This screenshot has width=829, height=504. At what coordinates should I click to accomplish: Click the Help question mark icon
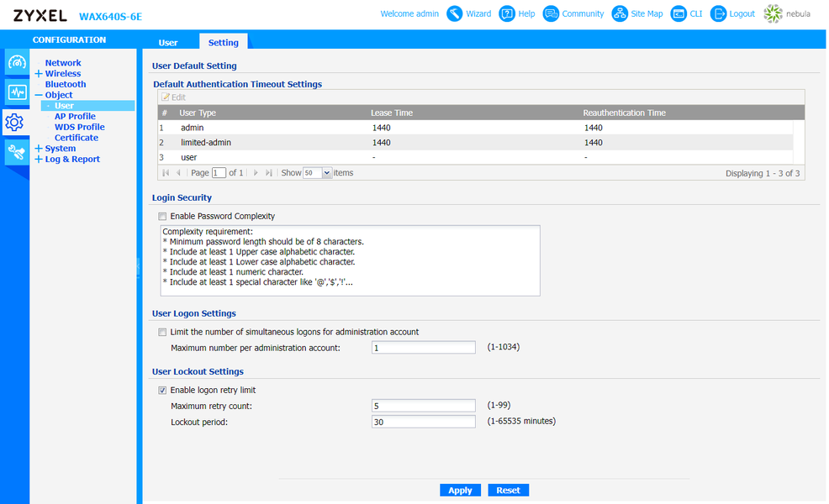tap(506, 13)
